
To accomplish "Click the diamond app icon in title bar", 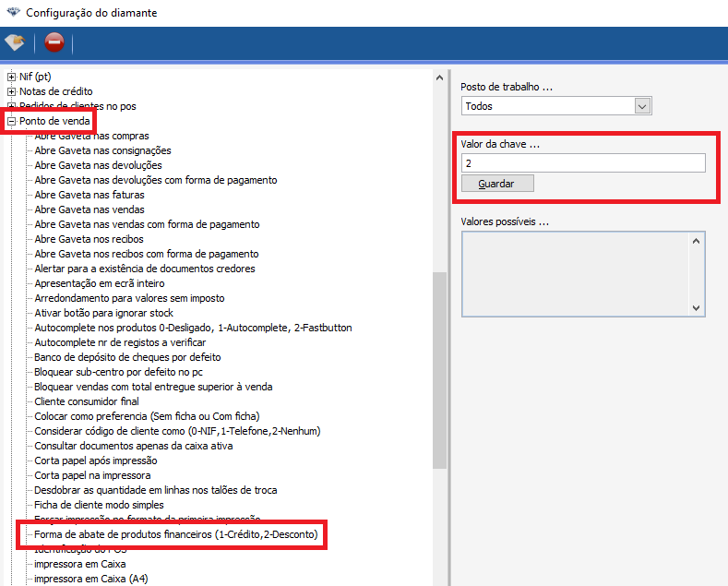I will tap(12, 13).
